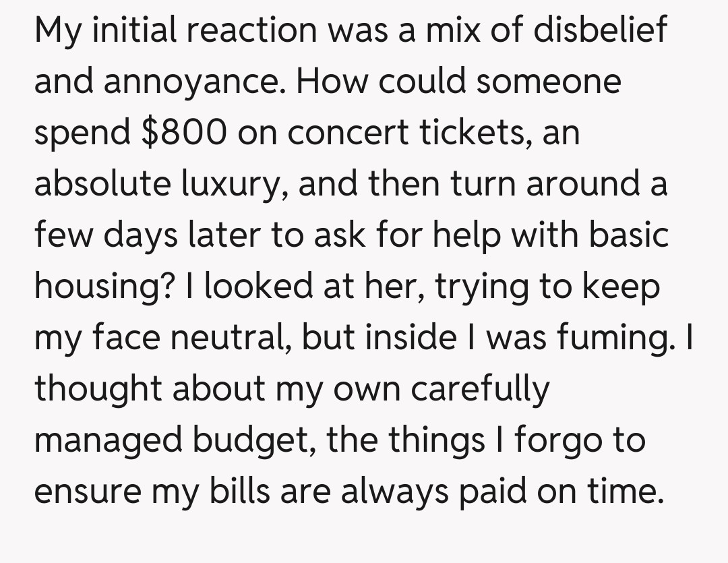Place cursor on the word "budget"
Viewport: 728px width, 563px height.
(253, 440)
